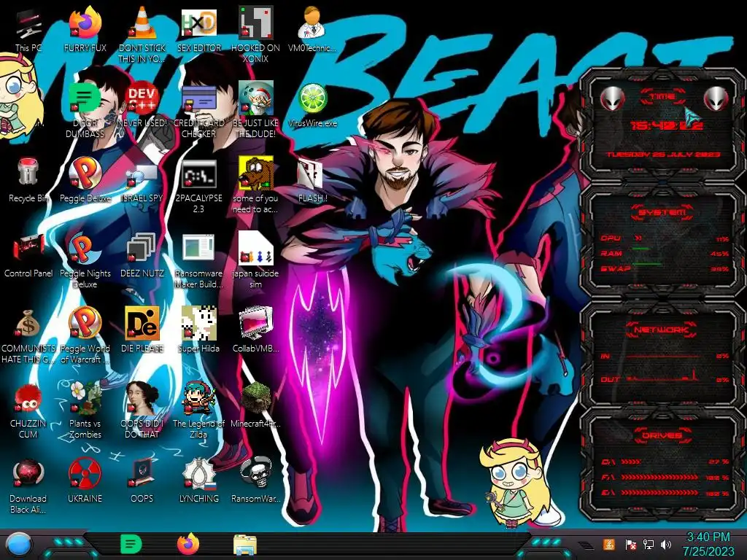Open the COMMUNISTS HATE THIS money bag icon
The image size is (747, 560).
point(28,335)
